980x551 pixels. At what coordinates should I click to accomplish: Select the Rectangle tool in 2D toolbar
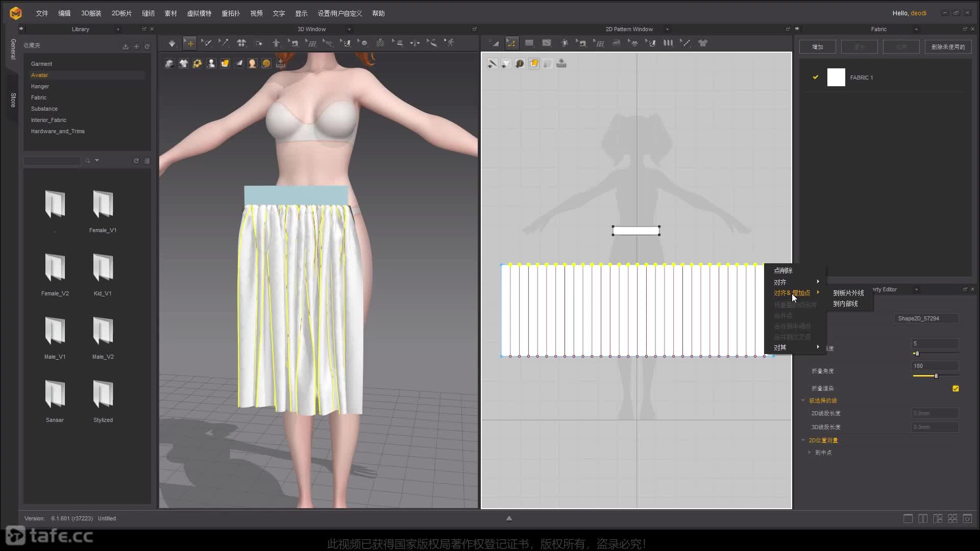coord(529,43)
